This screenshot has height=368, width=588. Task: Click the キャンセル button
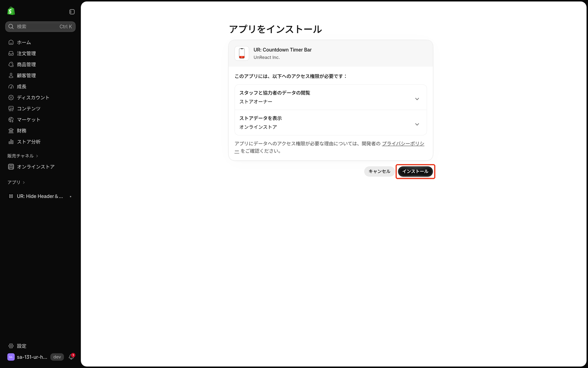click(379, 171)
